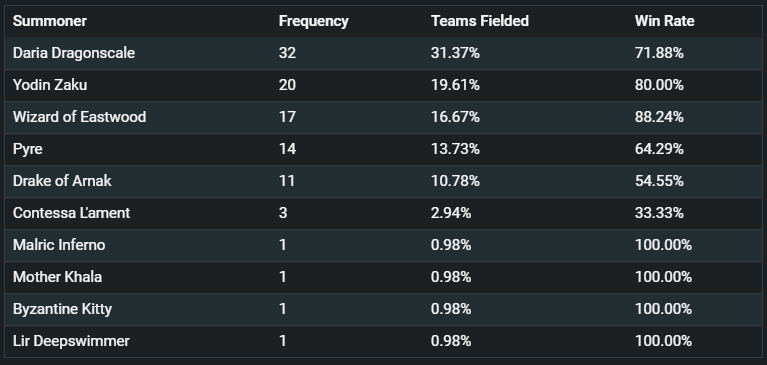This screenshot has height=365, width=767.
Task: Open the Contessa L'ament row
Action: point(384,213)
